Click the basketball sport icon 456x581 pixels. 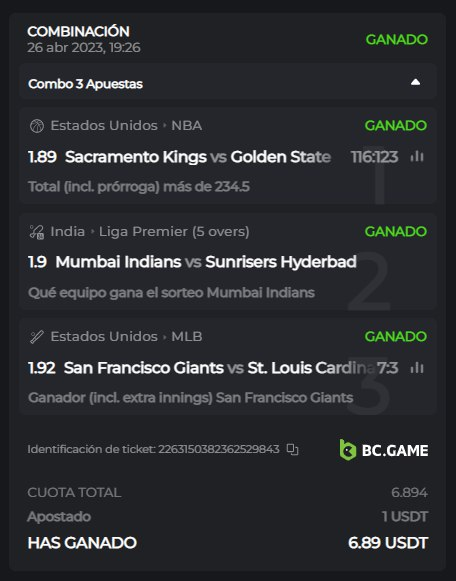(37, 126)
